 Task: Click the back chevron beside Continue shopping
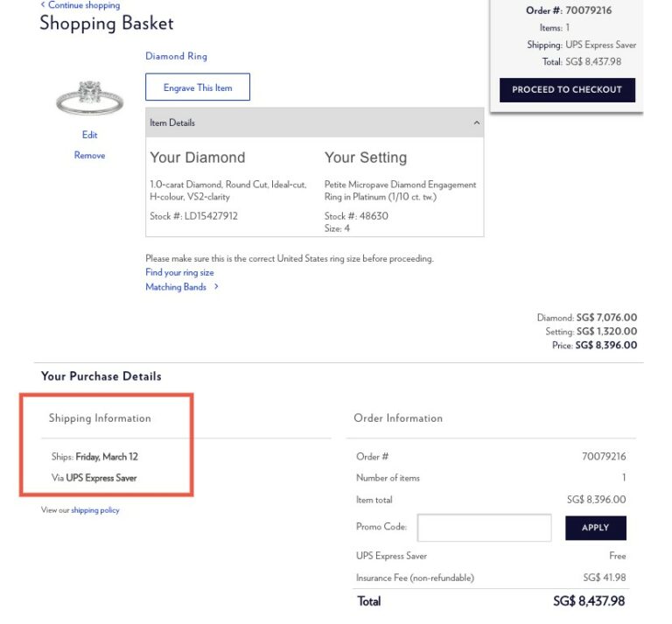[43, 5]
